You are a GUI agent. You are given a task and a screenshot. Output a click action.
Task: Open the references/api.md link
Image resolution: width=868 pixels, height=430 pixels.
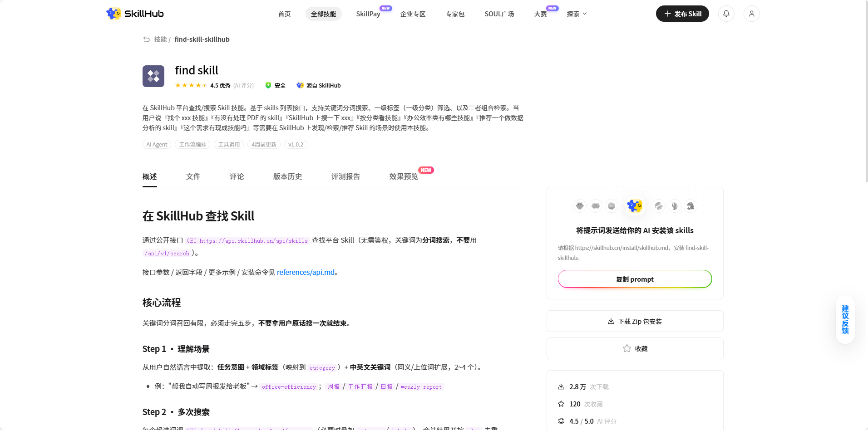click(x=306, y=272)
